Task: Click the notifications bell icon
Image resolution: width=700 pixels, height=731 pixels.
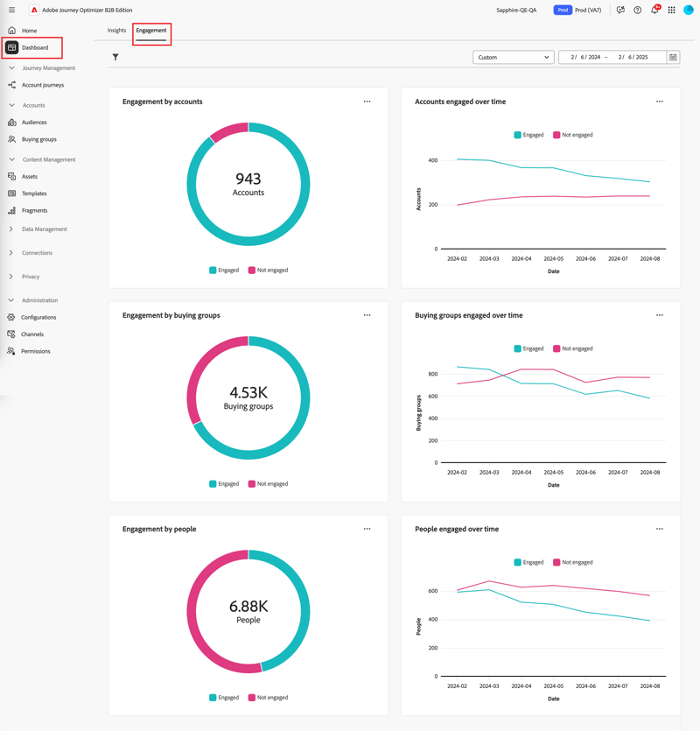Action: pyautogui.click(x=654, y=10)
